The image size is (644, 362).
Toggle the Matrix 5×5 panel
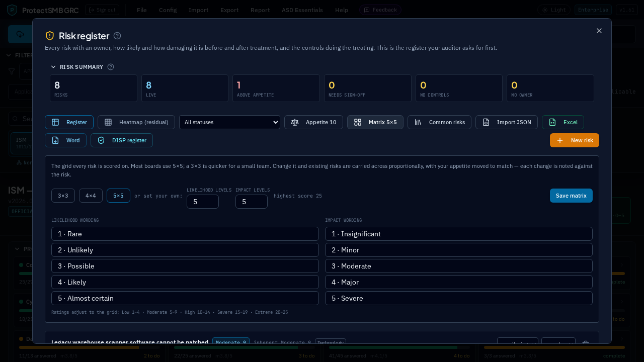375,122
